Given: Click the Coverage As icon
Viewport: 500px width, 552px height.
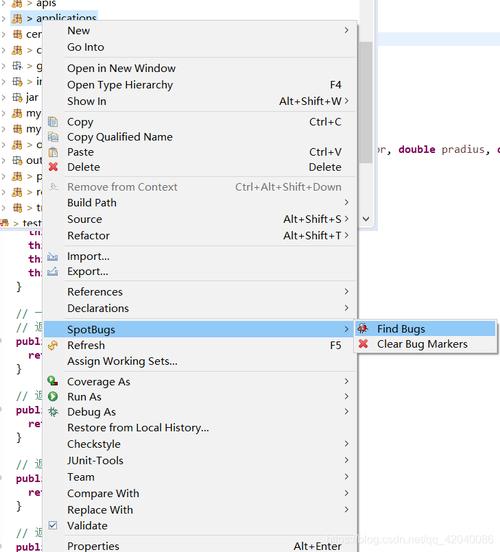Looking at the screenshot, I should (x=53, y=381).
